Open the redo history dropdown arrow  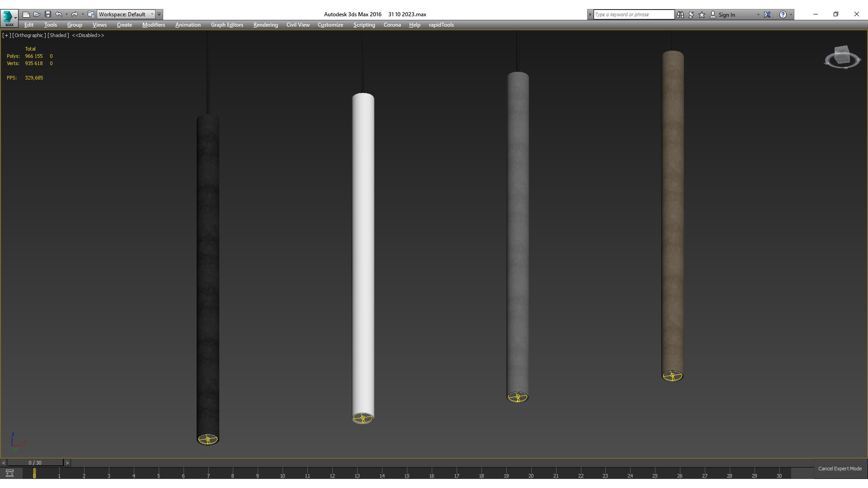[x=83, y=14]
